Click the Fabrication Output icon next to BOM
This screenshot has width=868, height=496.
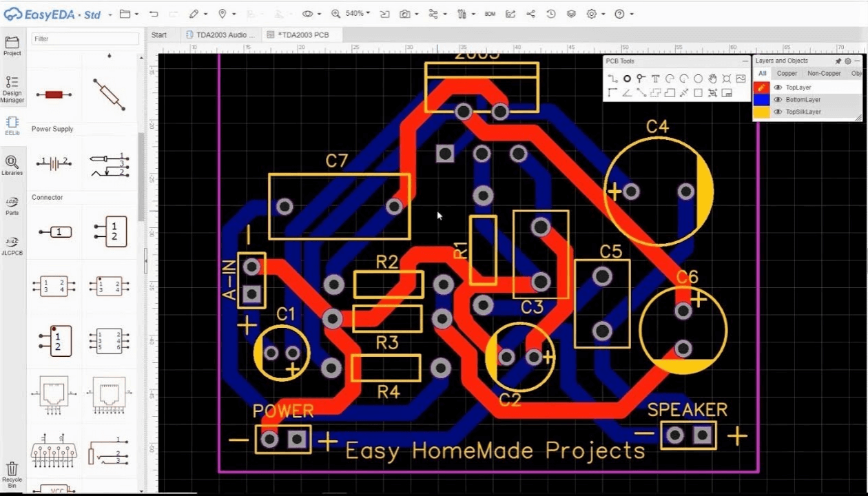click(x=510, y=14)
